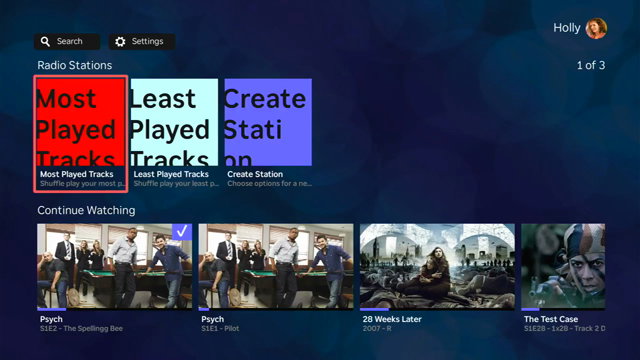Select the Most Played Tracks red tile
This screenshot has width=640, height=360.
click(x=81, y=122)
